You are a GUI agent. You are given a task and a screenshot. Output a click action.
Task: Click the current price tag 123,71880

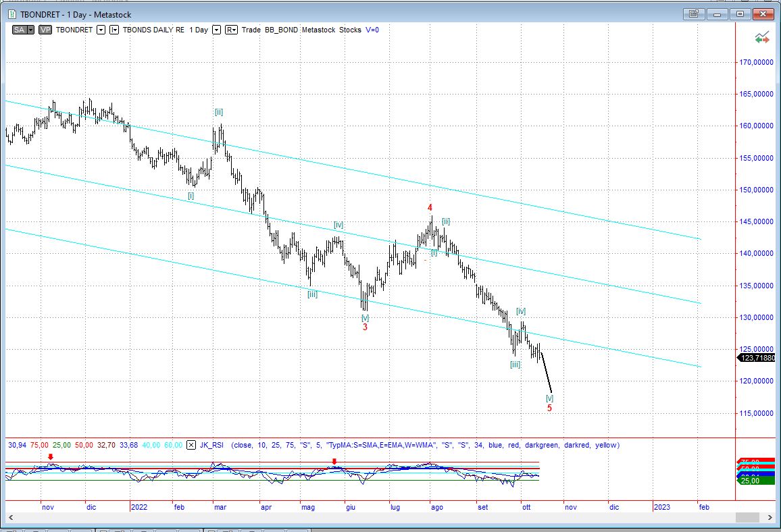(756, 358)
